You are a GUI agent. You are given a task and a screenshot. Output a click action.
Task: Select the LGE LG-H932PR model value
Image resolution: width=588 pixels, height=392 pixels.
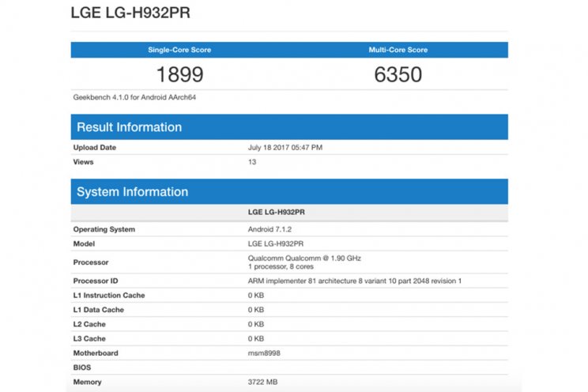point(276,244)
